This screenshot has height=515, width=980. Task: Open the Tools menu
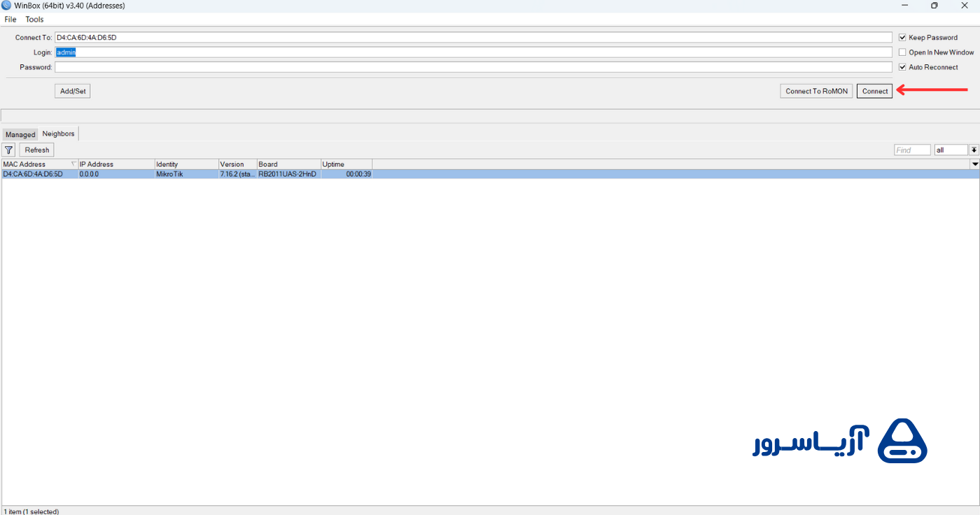(34, 20)
